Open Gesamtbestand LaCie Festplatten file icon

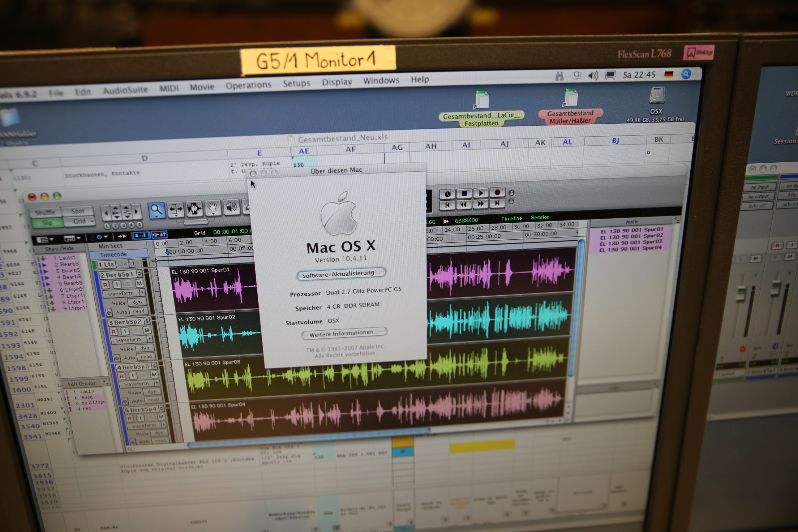click(481, 100)
